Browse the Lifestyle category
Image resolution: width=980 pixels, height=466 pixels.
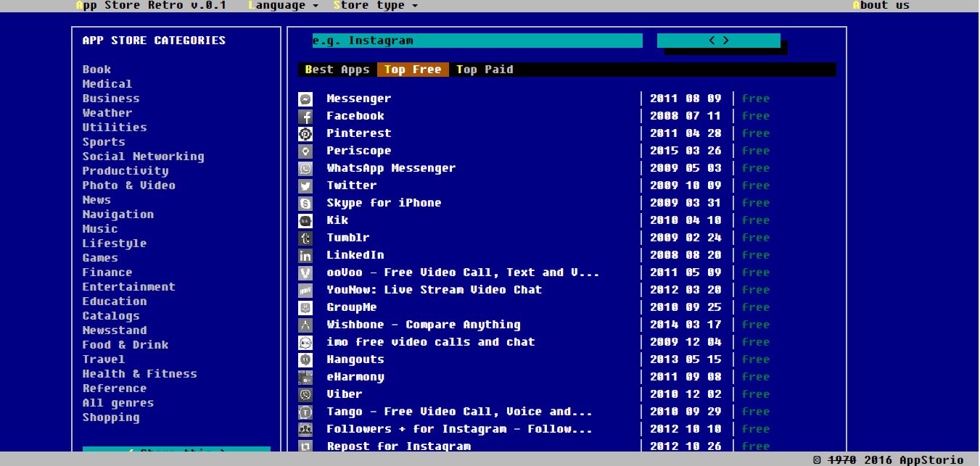[115, 244]
